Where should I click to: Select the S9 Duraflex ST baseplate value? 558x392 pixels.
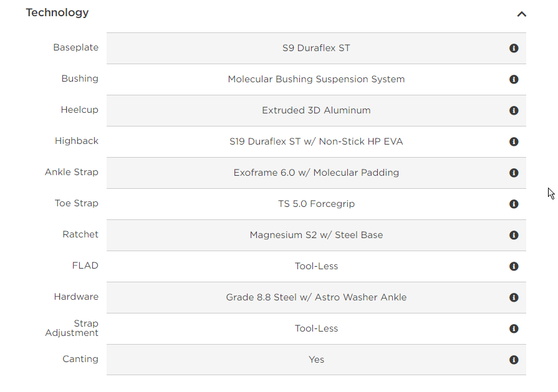316,48
